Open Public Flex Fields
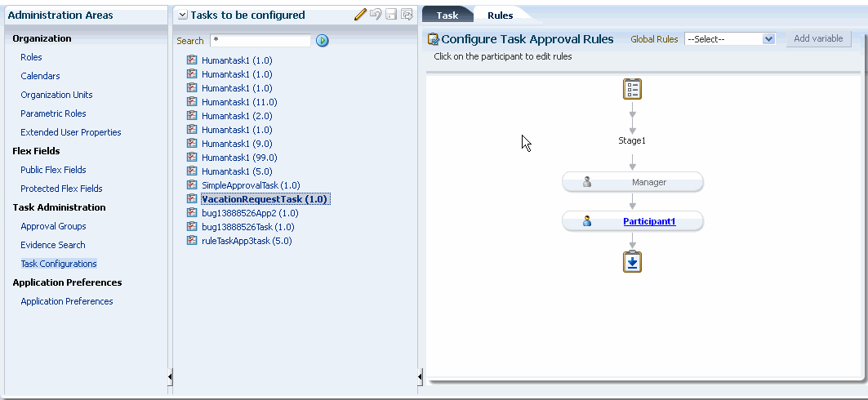This screenshot has width=868, height=400. coord(53,170)
